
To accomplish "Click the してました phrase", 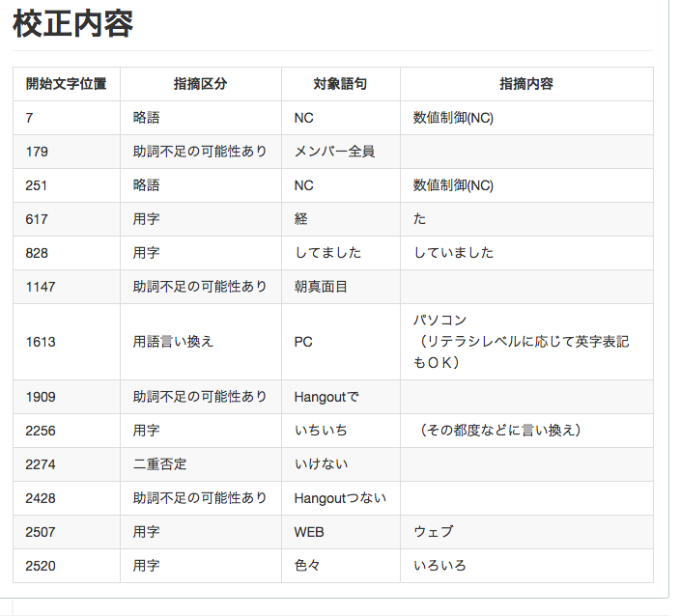I will 327,253.
